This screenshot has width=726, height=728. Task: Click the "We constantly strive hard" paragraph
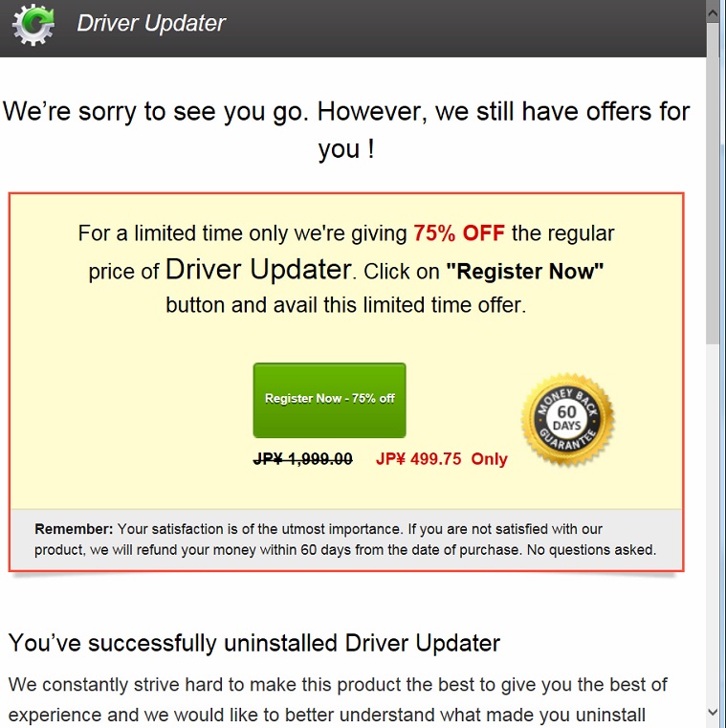[338, 699]
